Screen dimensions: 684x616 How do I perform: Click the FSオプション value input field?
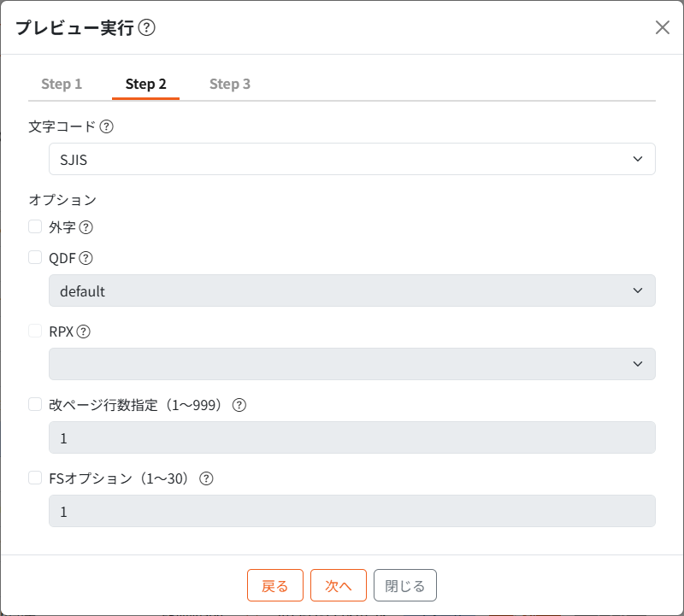(351, 511)
